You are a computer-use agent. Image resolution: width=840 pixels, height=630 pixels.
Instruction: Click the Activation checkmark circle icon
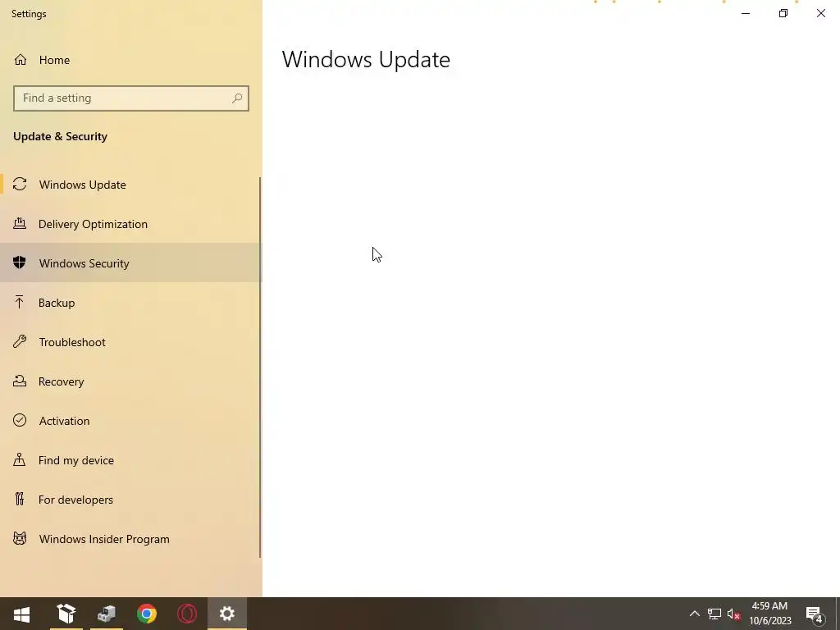[20, 420]
